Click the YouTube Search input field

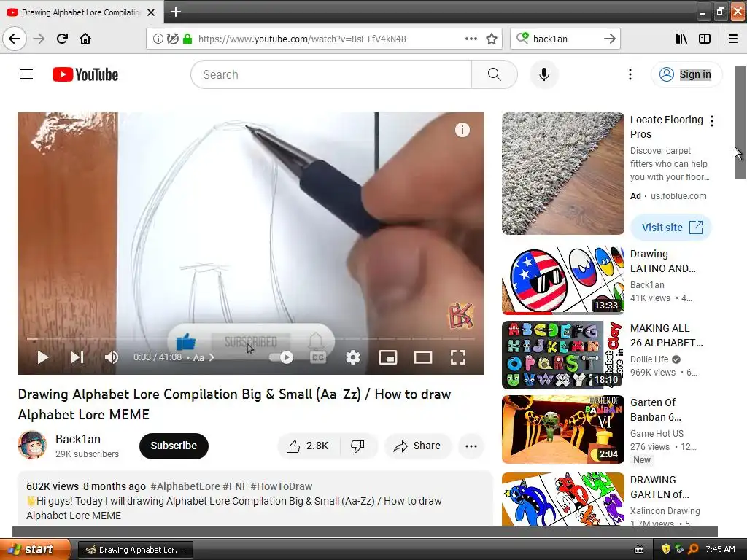(x=332, y=74)
